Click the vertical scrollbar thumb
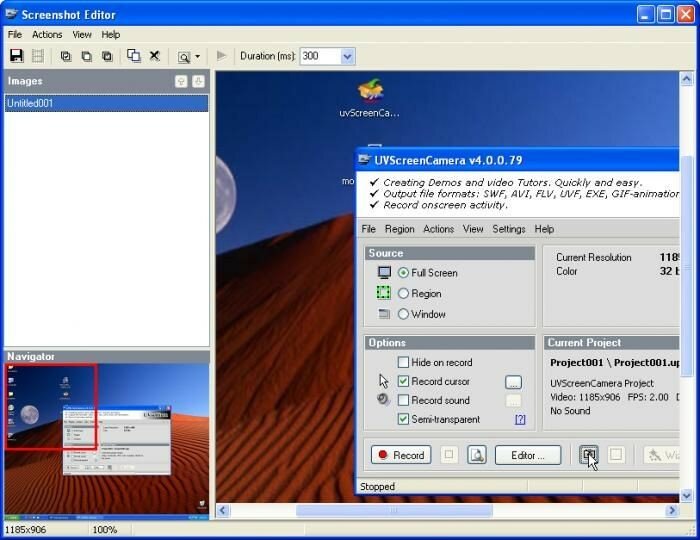Screen dimensions: 700x540 click(687, 268)
